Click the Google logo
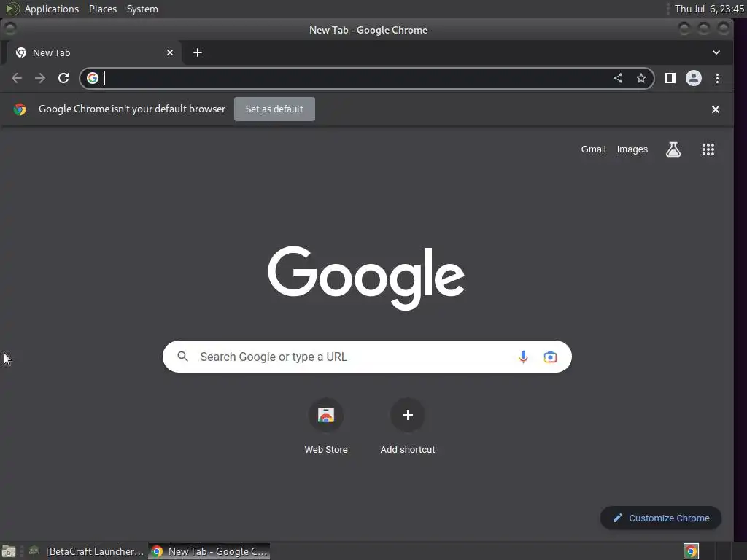The image size is (747, 560). pos(366,277)
